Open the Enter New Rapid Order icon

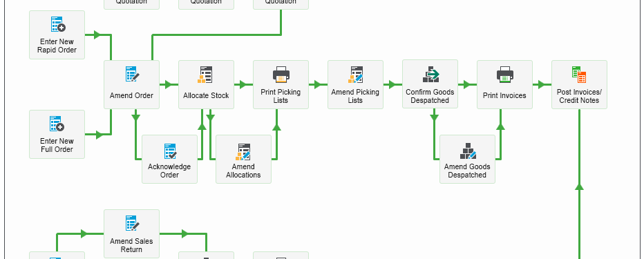(x=57, y=24)
